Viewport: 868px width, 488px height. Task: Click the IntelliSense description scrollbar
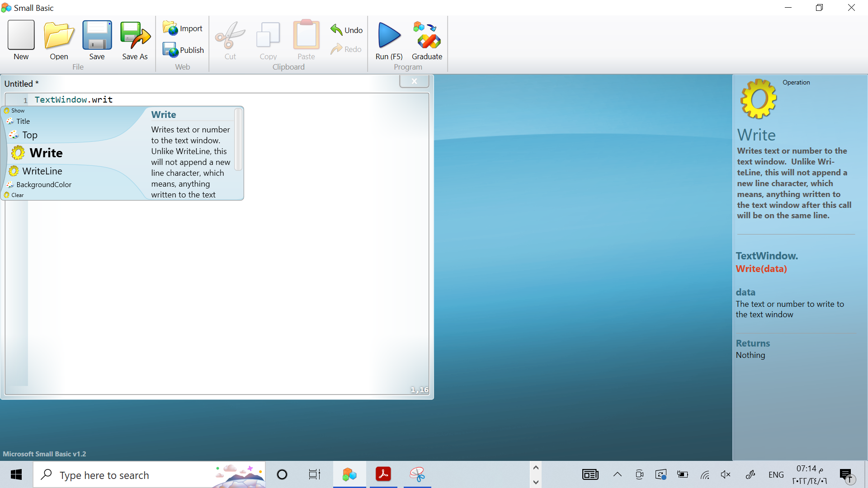pyautogui.click(x=238, y=140)
